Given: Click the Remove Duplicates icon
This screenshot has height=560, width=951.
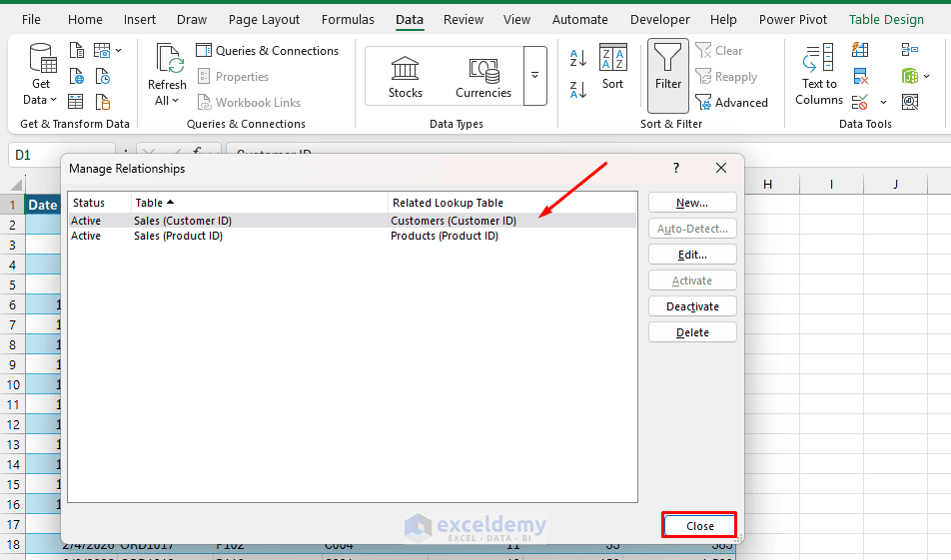Looking at the screenshot, I should [860, 76].
